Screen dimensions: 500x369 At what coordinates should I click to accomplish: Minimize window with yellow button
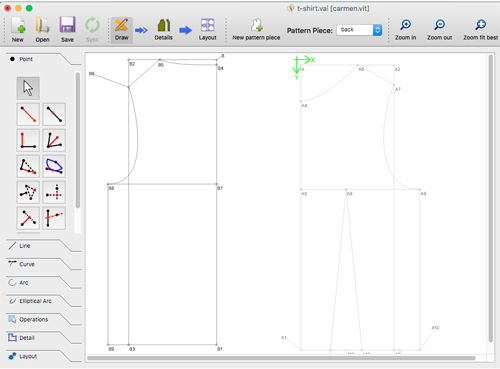pos(18,8)
